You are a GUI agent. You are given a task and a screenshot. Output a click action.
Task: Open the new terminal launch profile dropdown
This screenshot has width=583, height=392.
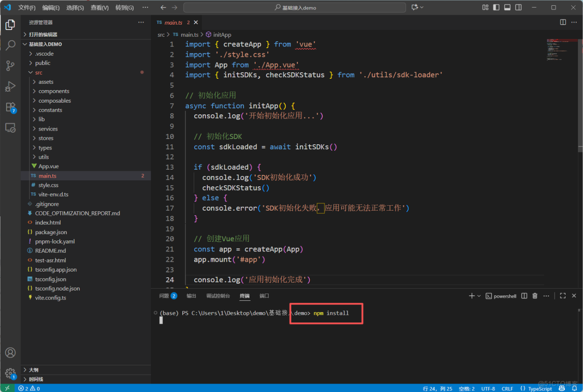479,296
